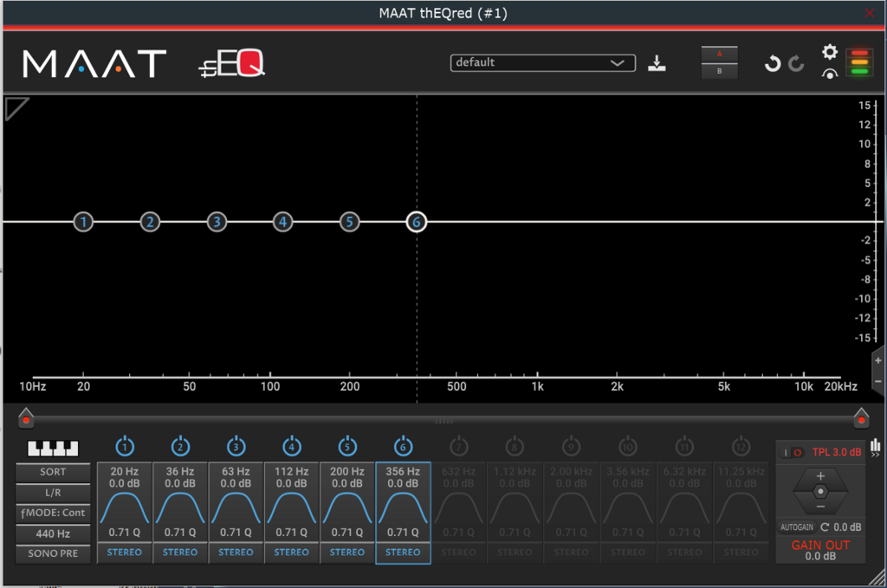The width and height of the screenshot is (887, 588).
Task: Enable band 12 power button
Action: click(741, 446)
